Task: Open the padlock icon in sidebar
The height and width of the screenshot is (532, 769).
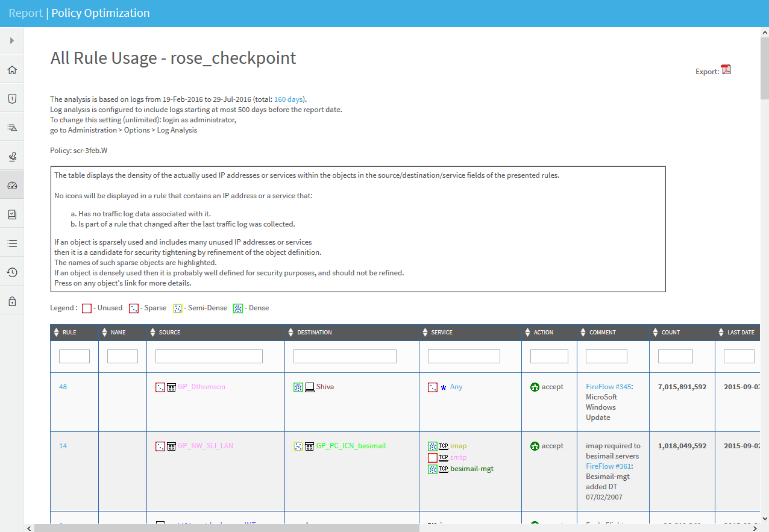Action: pyautogui.click(x=12, y=301)
